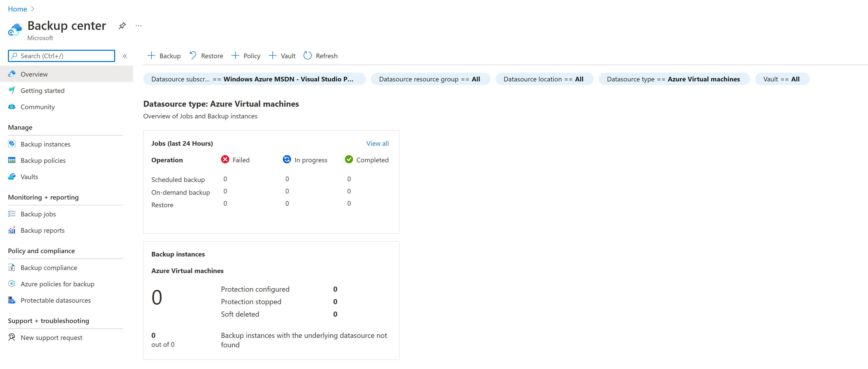Click the Backup instances sidebar icon
This screenshot has height=369, width=868.
[12, 144]
